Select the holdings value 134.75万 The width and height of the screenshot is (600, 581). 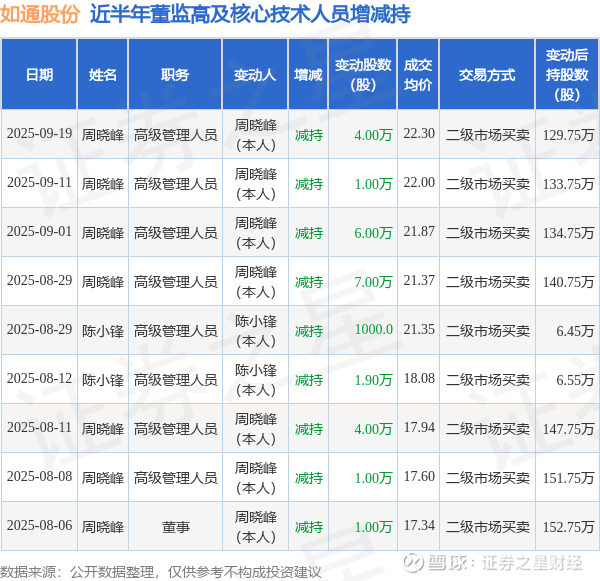tap(568, 233)
